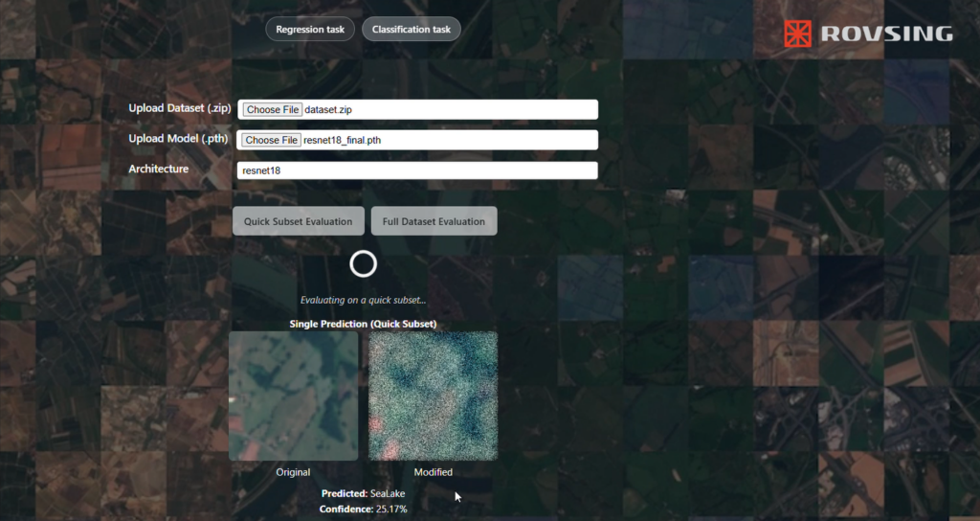Click the 'Upload Dataset (.zip)' label
Image resolution: width=980 pixels, height=521 pixels.
pyautogui.click(x=180, y=108)
